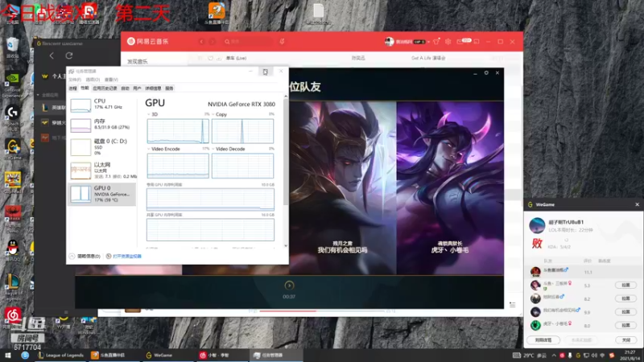Open 应用历史记录 app history tab

105,88
